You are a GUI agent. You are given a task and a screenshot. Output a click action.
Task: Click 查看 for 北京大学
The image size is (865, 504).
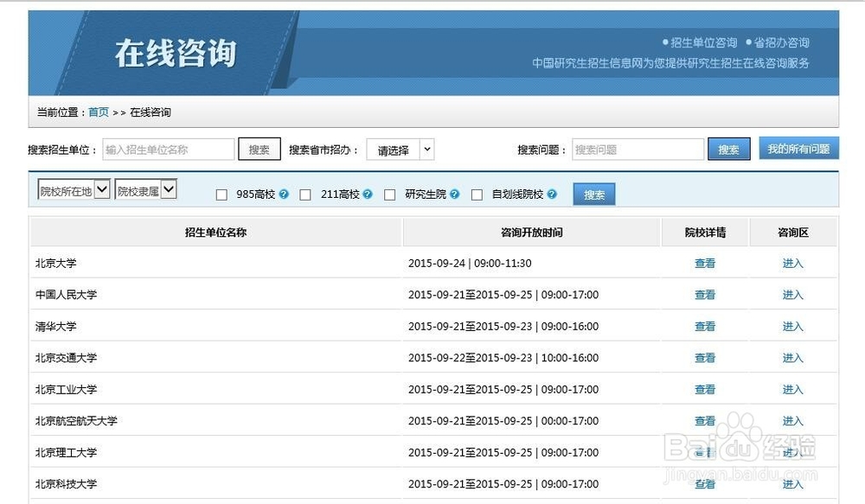coord(705,264)
